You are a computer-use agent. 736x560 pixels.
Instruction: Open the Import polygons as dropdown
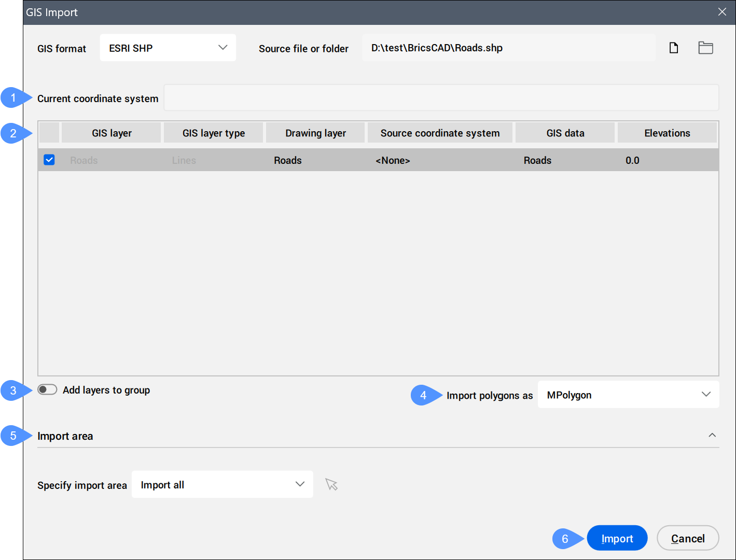[x=628, y=395]
